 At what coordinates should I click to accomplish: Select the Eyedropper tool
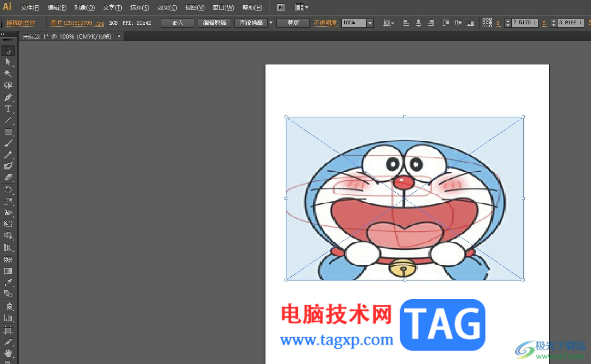click(x=8, y=282)
